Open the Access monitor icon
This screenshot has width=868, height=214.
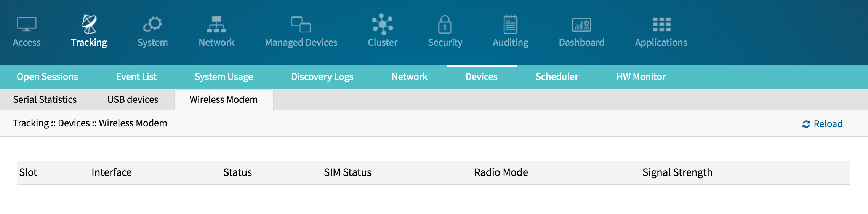(x=27, y=24)
